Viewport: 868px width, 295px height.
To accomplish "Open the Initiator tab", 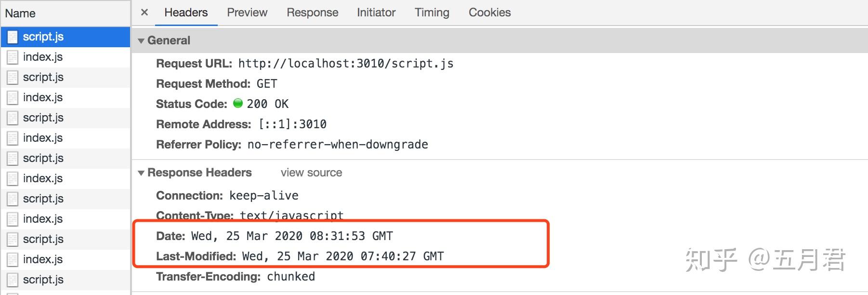I will point(376,13).
